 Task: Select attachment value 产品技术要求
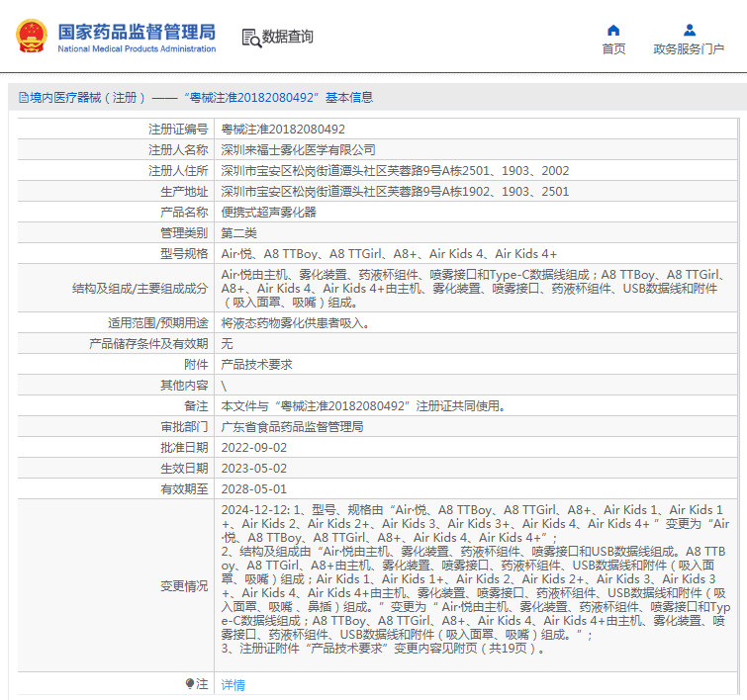(x=257, y=365)
